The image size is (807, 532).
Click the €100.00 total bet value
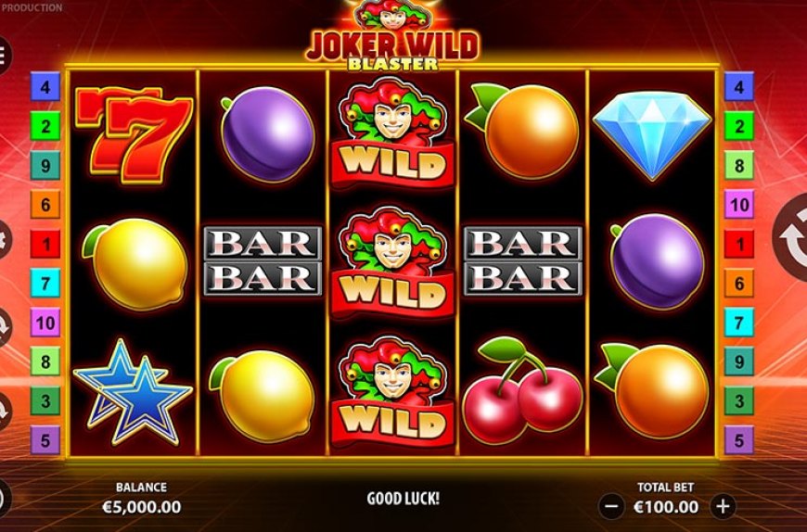(667, 507)
